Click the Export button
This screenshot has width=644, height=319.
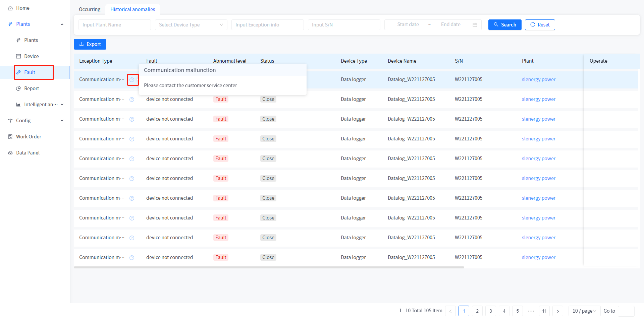(x=90, y=44)
